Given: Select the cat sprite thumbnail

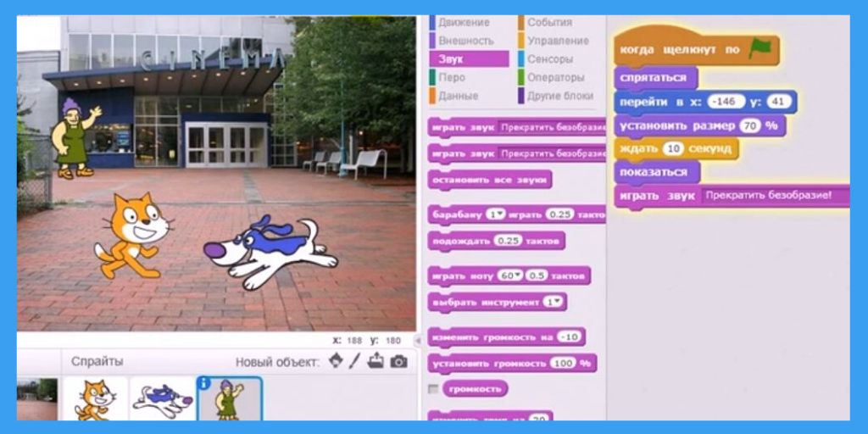Looking at the screenshot, I should pos(95,398).
